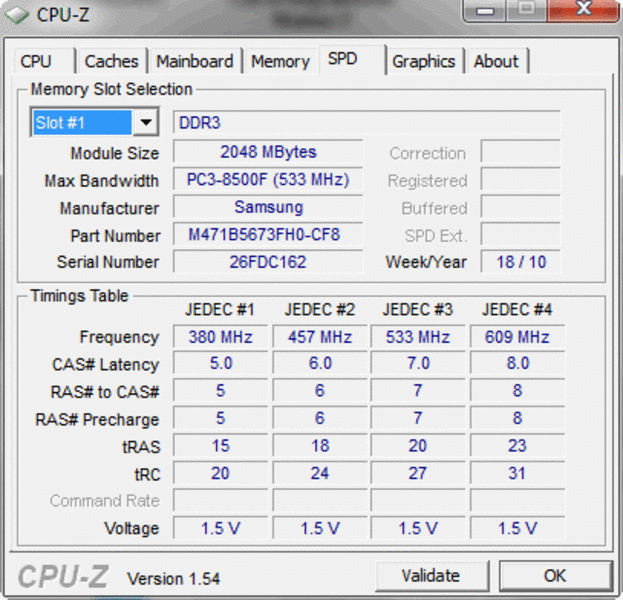Screen dimensions: 623x600
Task: Click the DDR3 memory type field
Action: 366,122
